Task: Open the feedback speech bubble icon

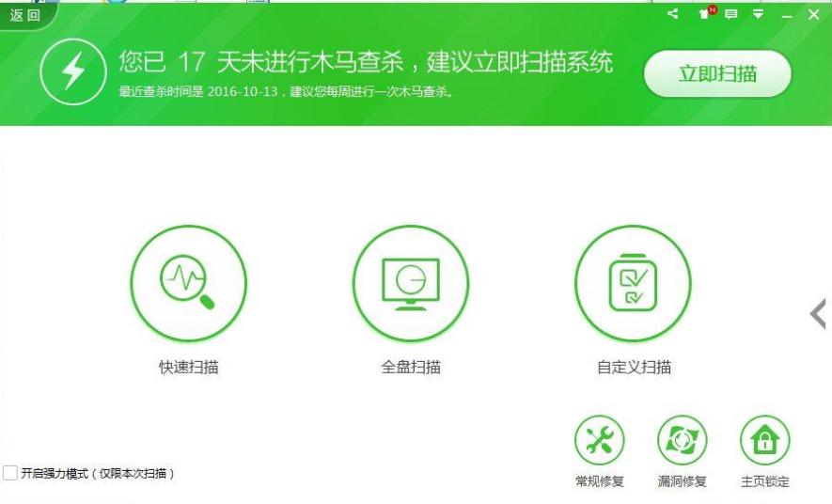Action: 731,14
